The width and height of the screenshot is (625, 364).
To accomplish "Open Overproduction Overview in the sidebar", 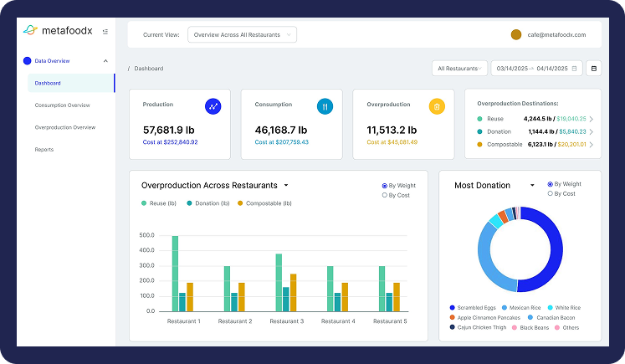I will coord(65,127).
